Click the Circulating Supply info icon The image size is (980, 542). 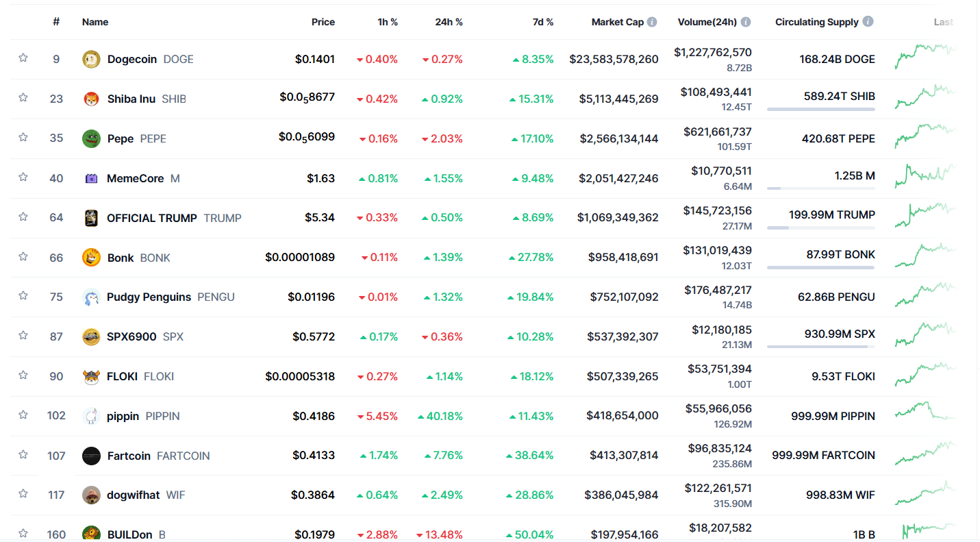pos(868,21)
